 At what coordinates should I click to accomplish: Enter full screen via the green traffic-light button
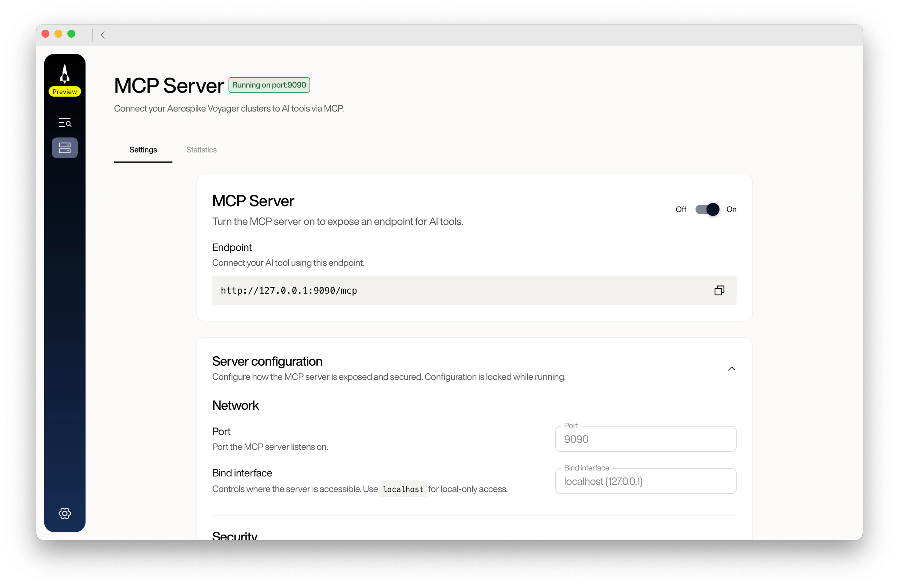(72, 34)
